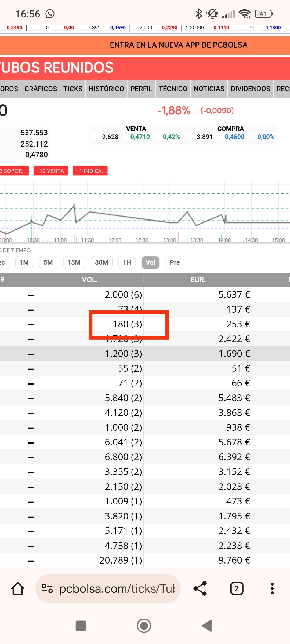This screenshot has width=290, height=644.
Task: Switch to the Pre interval option
Action: 175,262
